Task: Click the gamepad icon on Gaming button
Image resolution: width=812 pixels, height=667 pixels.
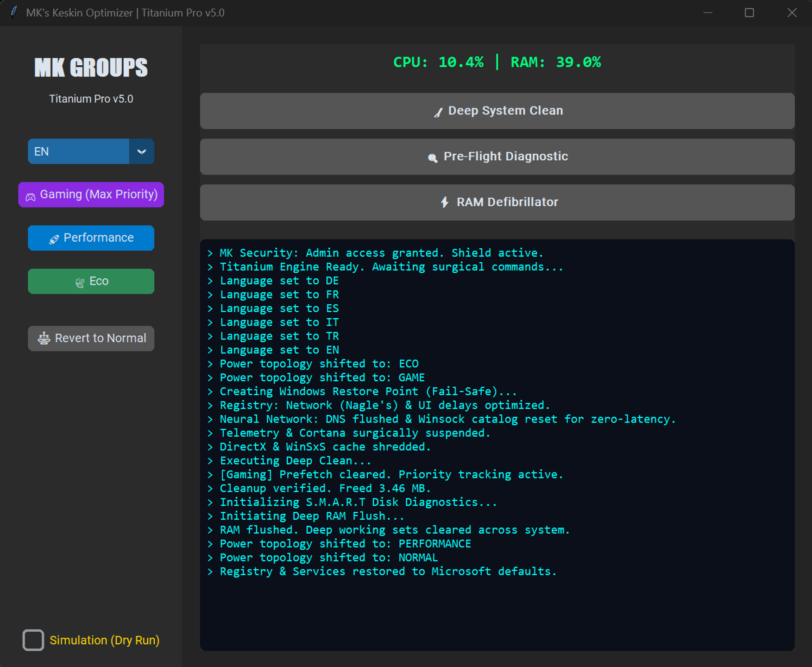Action: [31, 197]
